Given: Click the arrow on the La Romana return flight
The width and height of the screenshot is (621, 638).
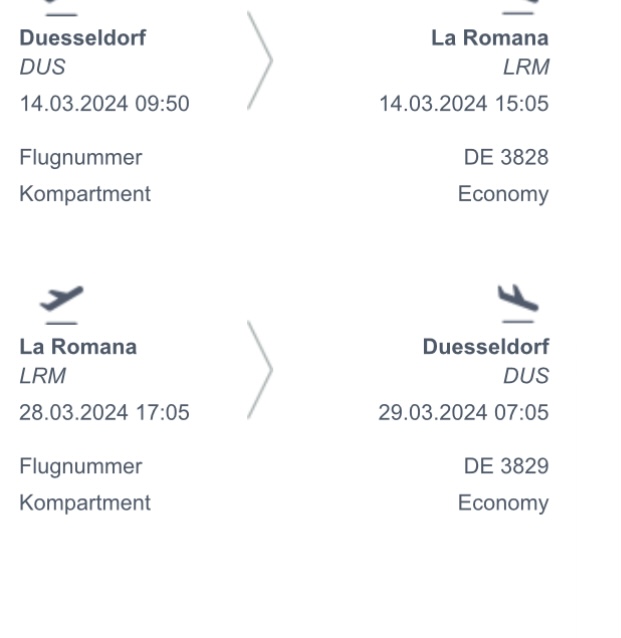Looking at the screenshot, I should click(x=259, y=369).
